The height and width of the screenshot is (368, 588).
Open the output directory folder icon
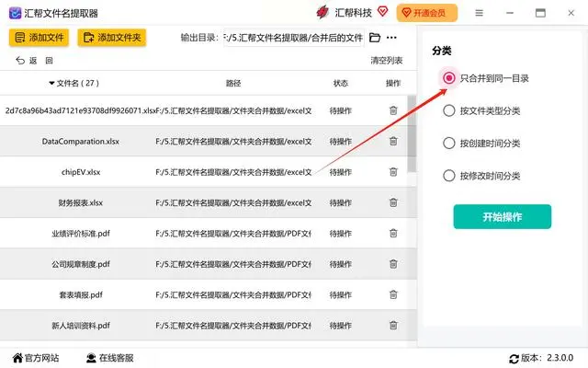[375, 38]
